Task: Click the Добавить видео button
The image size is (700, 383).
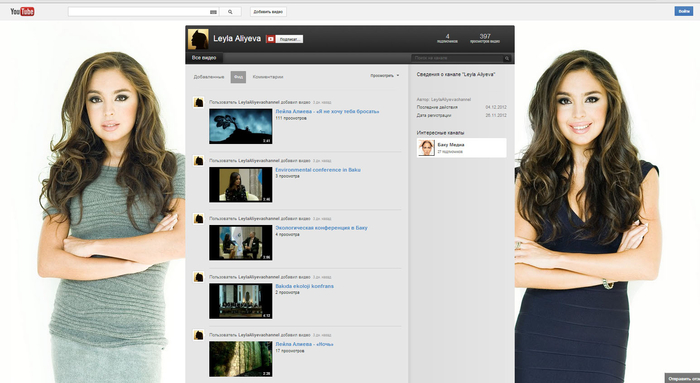Action: (268, 12)
